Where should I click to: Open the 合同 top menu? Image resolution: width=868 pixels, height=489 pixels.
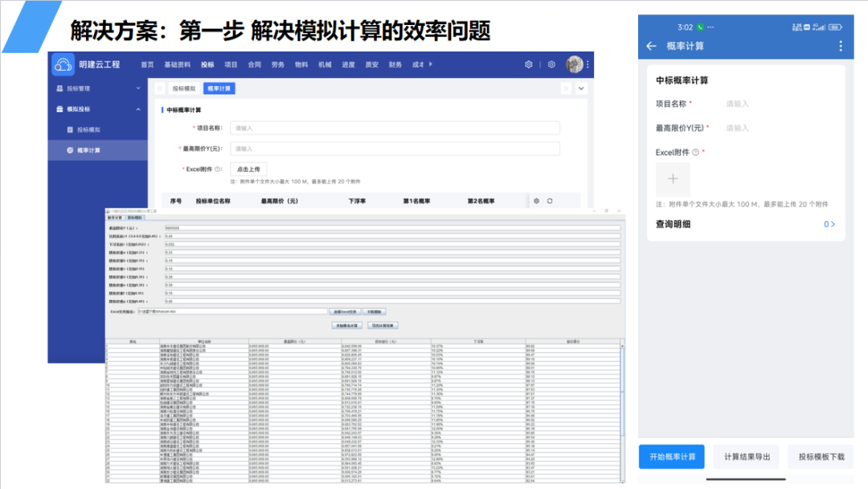pyautogui.click(x=254, y=65)
